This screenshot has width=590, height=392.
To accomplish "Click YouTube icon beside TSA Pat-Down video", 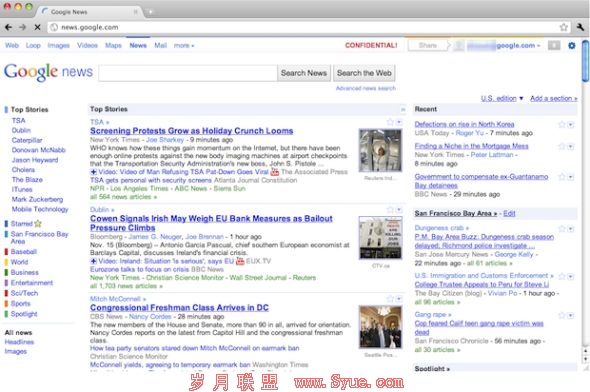I will pyautogui.click(x=275, y=172).
